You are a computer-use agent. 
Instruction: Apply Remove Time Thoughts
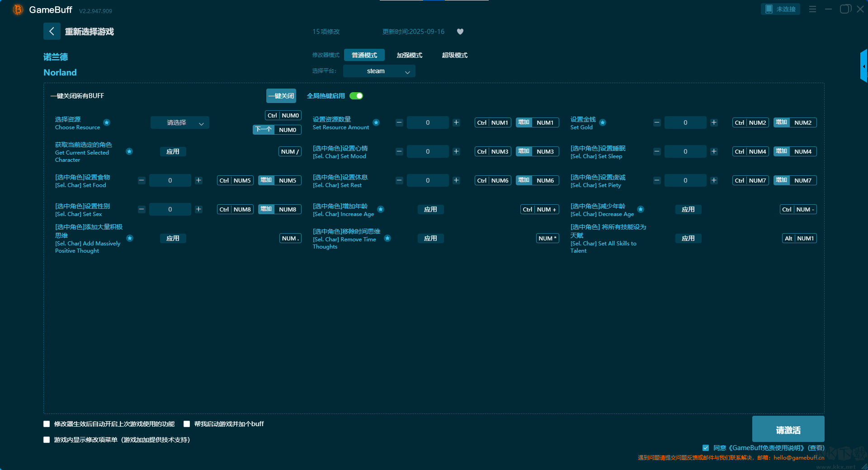pos(431,238)
